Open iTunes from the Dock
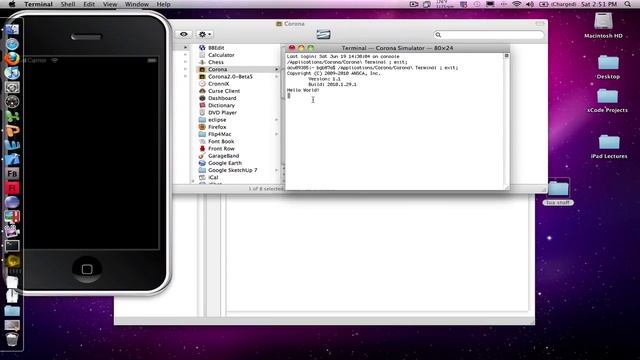 (x=12, y=73)
